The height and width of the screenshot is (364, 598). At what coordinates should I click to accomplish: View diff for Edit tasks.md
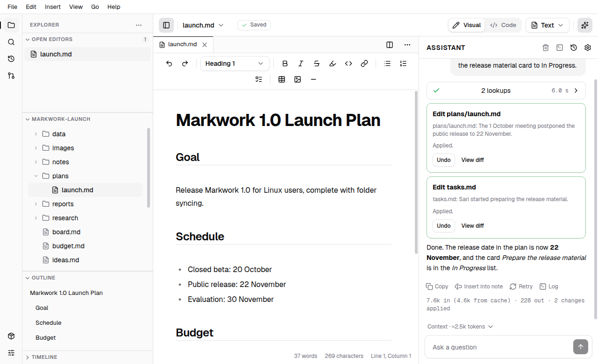[473, 226]
